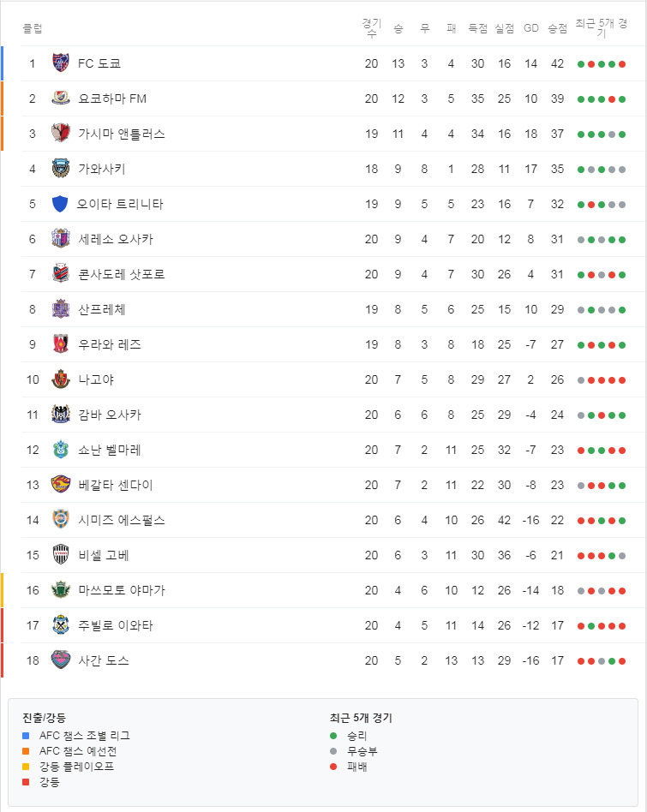Open the 콘사도레 삿포로 team link
The width and height of the screenshot is (647, 812).
pos(121,274)
